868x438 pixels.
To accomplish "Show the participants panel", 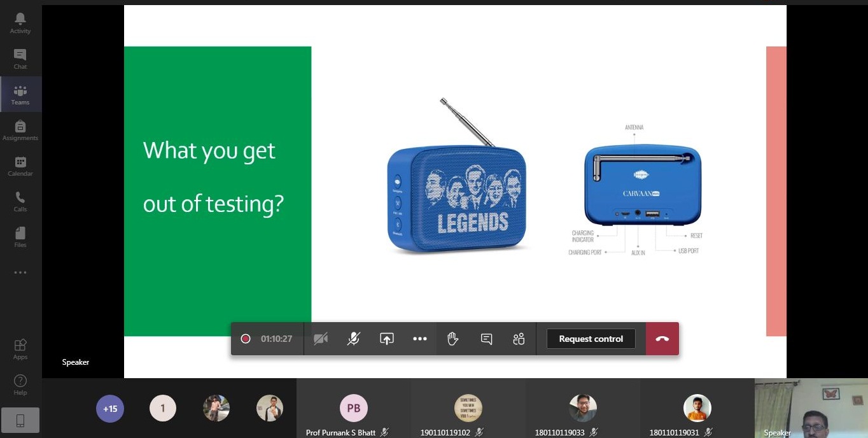I will pyautogui.click(x=519, y=339).
